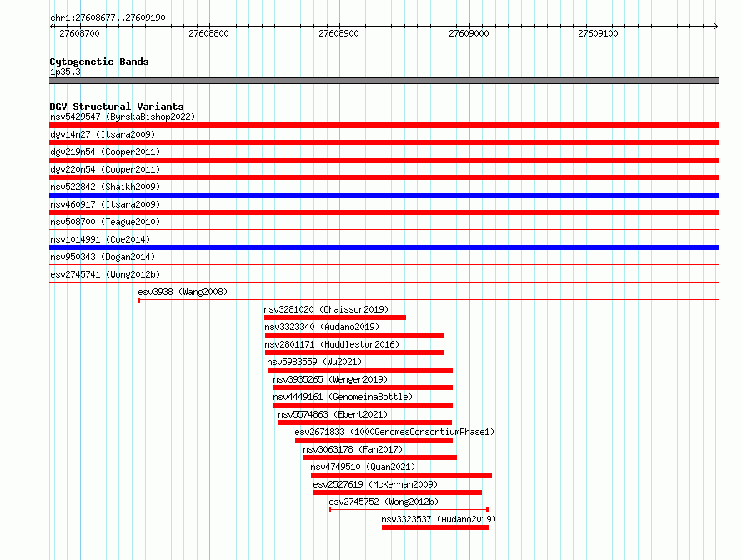Image resolution: width=742 pixels, height=560 pixels.
Task: Click nsv3323537 (Audano2019) label
Action: [x=439, y=519]
